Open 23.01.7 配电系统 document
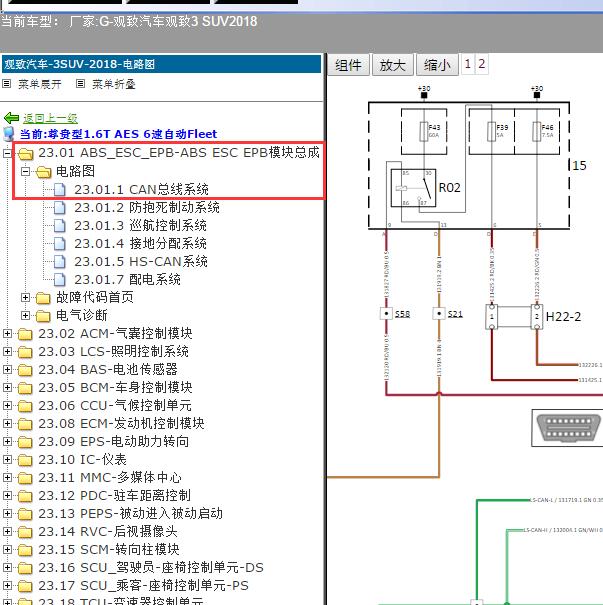The width and height of the screenshot is (603, 605). (127, 279)
